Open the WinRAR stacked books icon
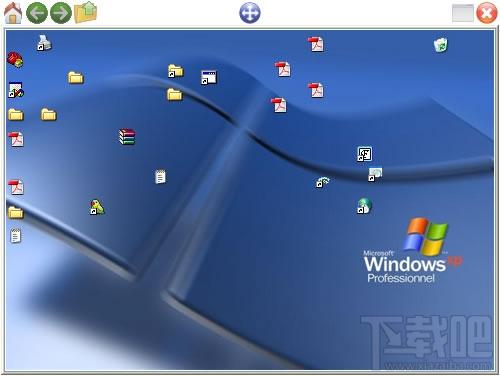This screenshot has height=376, width=500. coord(127,137)
